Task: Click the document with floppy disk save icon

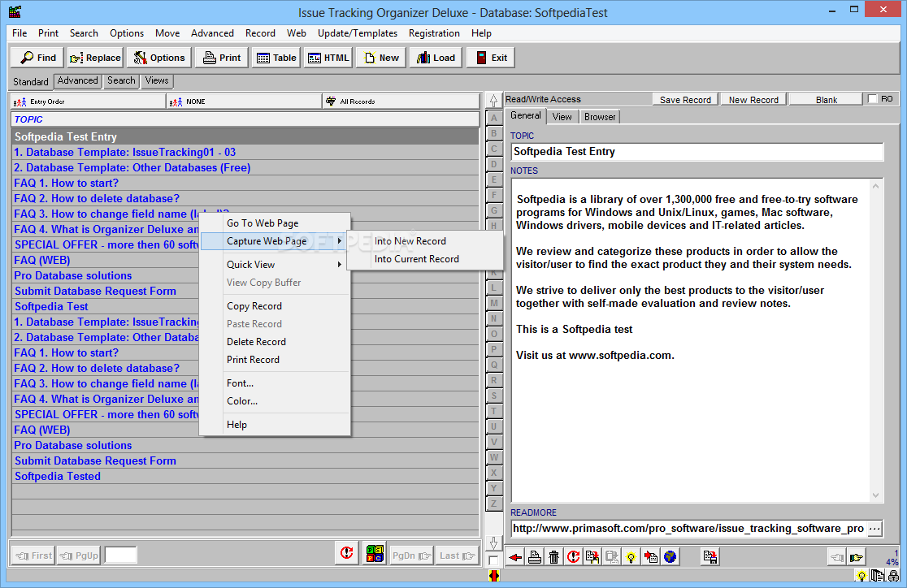Action: 710,557
